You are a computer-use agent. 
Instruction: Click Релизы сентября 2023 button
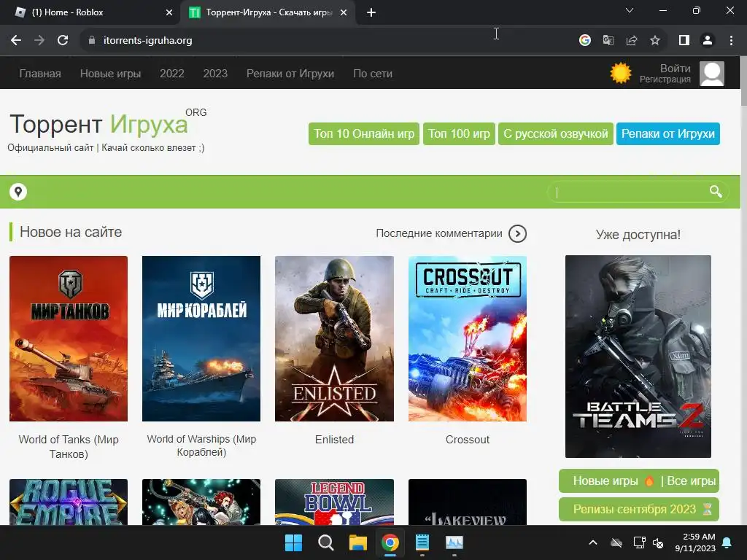click(x=639, y=510)
